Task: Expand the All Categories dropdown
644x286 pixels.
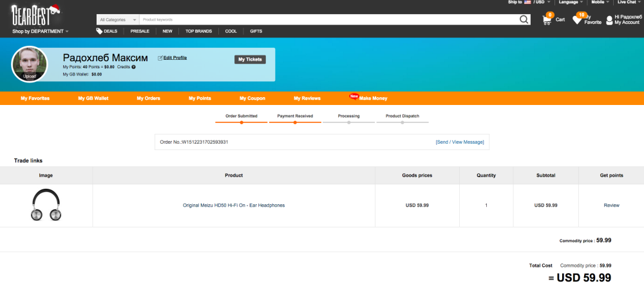Action: pos(118,19)
